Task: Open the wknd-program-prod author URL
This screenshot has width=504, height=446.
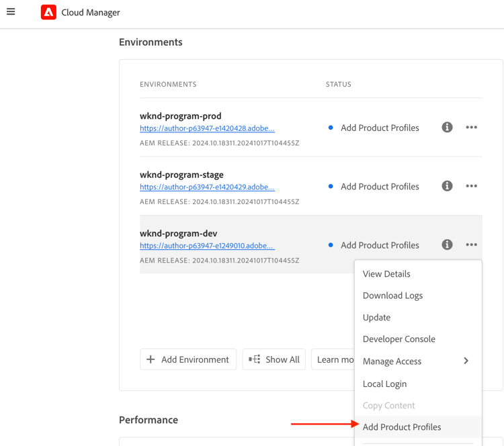Action: click(207, 128)
